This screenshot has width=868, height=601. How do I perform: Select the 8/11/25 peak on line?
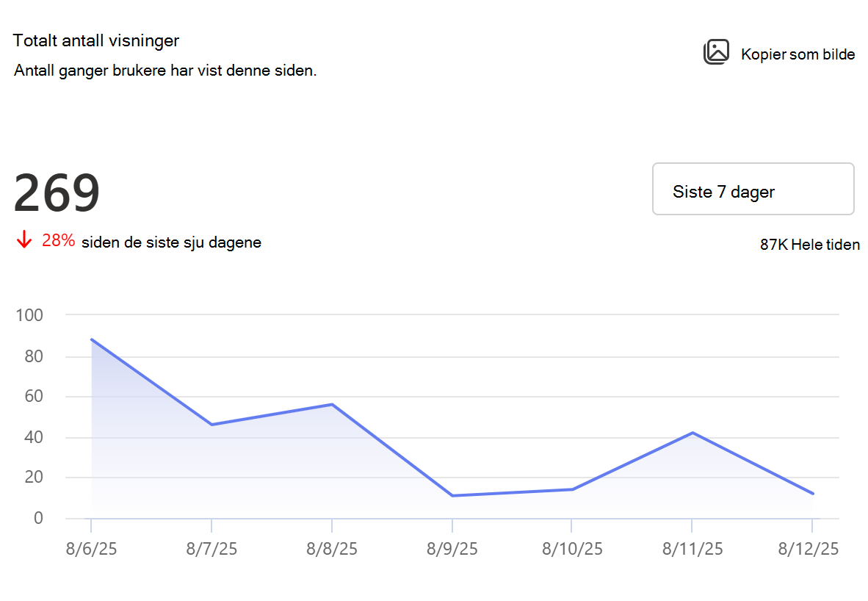tap(692, 433)
